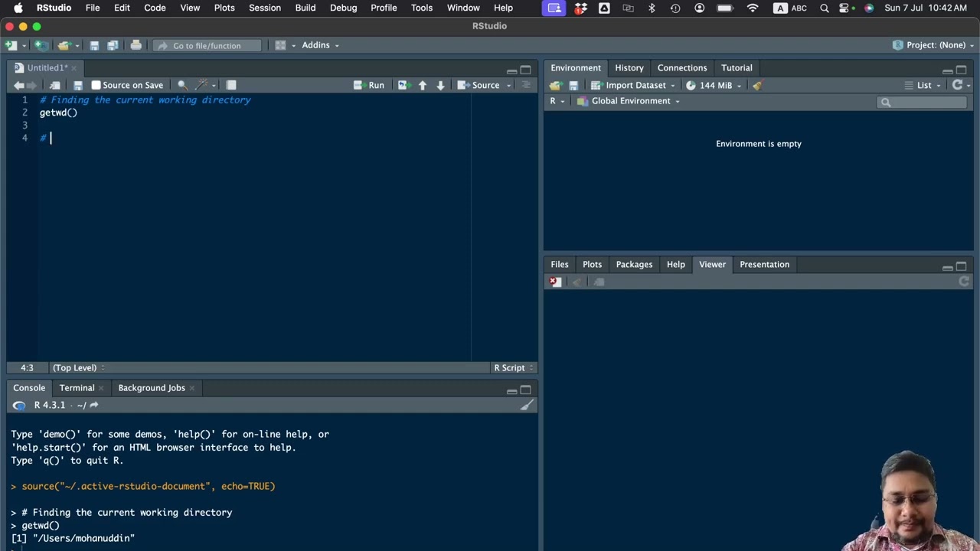980x551 pixels.
Task: Open the Presentation tab
Action: tap(764, 264)
